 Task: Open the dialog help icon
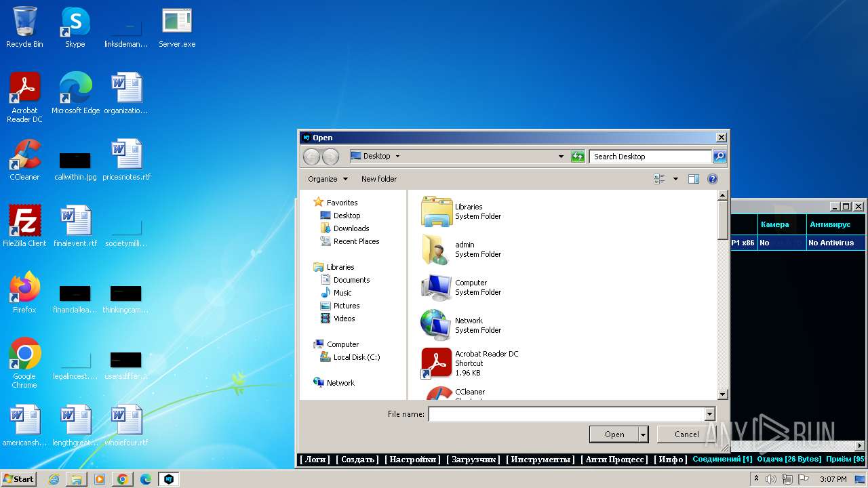(713, 179)
